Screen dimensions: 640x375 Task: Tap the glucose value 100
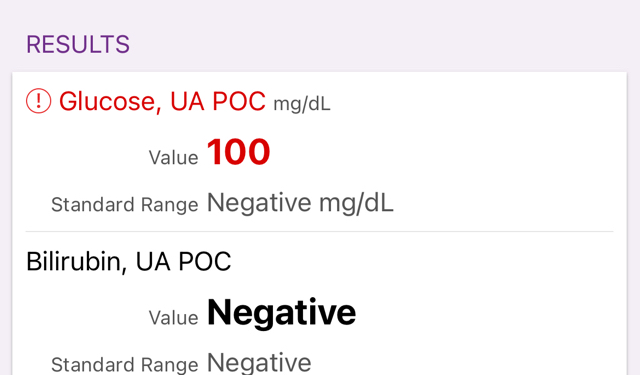[x=238, y=152]
